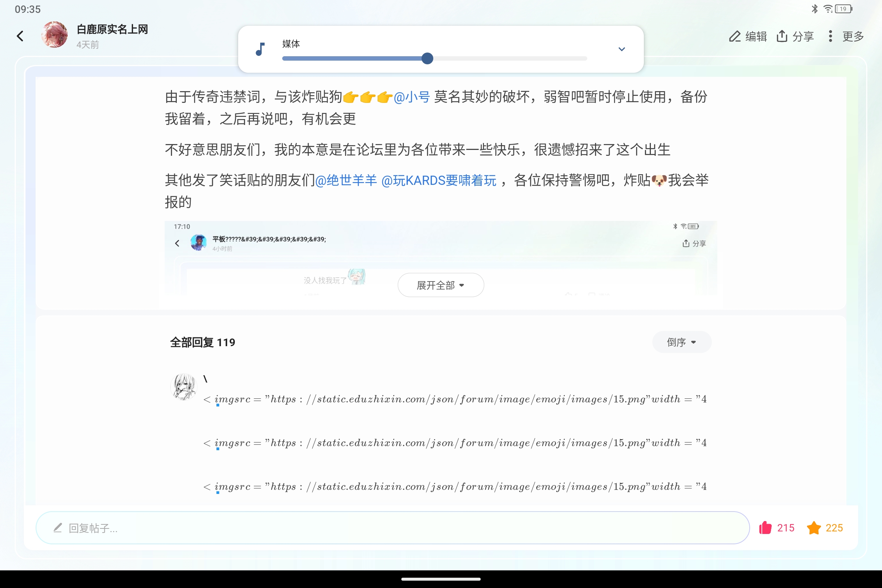
Task: Favorite the post with star 225
Action: coord(825,528)
